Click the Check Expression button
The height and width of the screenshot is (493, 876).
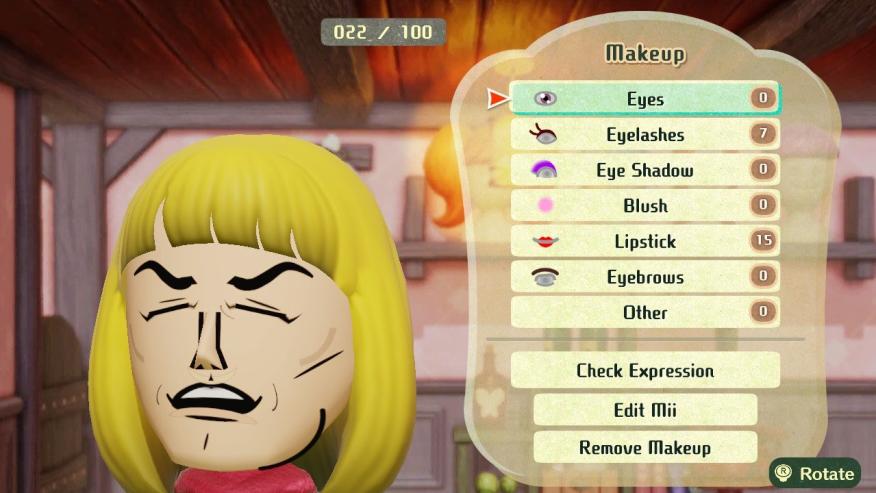point(645,370)
